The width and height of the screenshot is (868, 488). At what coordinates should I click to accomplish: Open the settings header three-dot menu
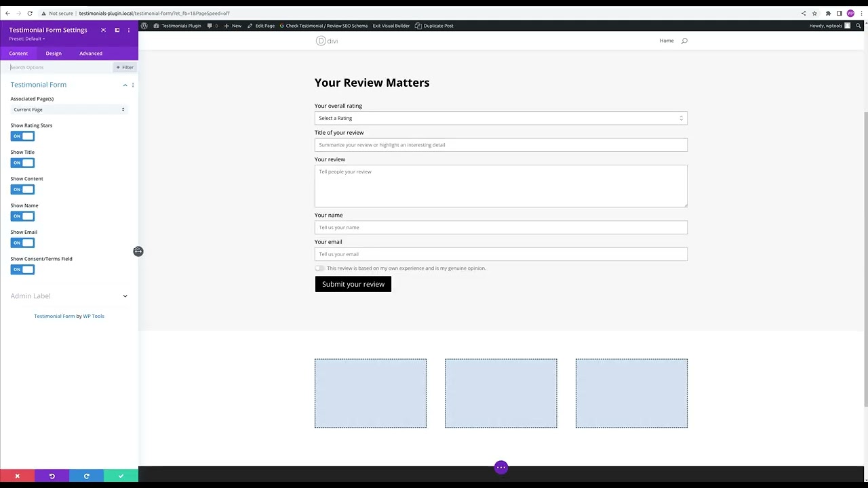tap(128, 30)
